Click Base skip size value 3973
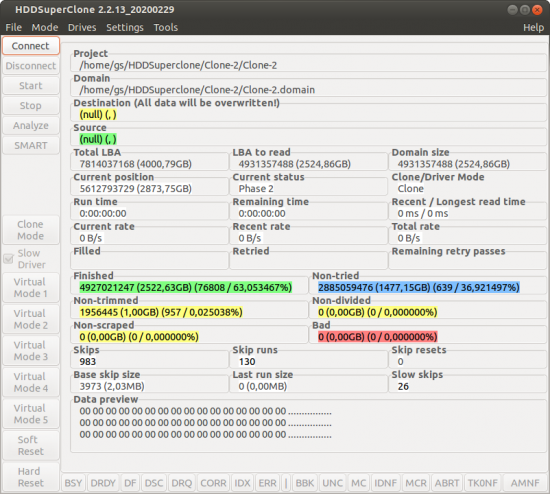This screenshot has width=550, height=494. click(x=112, y=386)
